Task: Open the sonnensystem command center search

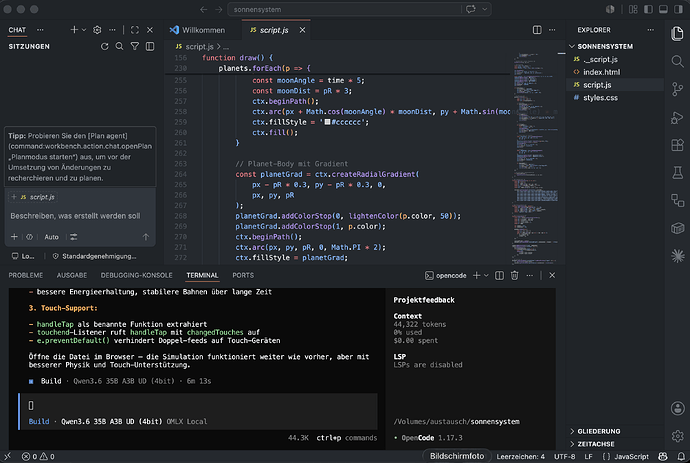Action: click(x=344, y=9)
